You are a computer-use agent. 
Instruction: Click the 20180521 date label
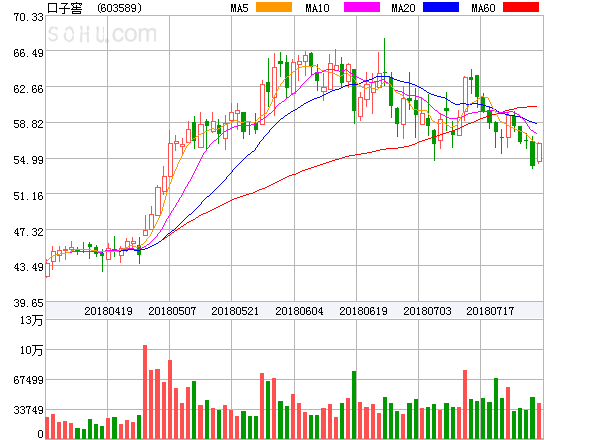coord(235,311)
